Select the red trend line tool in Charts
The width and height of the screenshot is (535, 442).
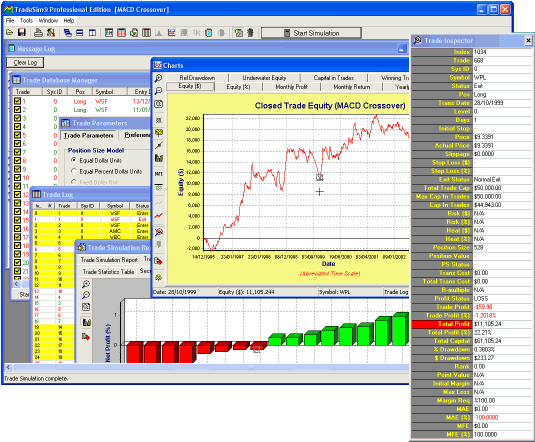tap(159, 145)
